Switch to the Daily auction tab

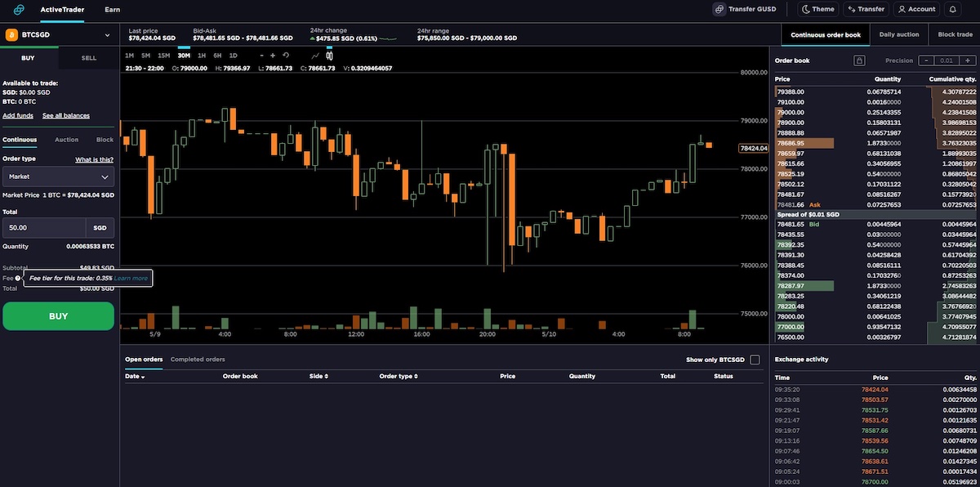(x=898, y=35)
